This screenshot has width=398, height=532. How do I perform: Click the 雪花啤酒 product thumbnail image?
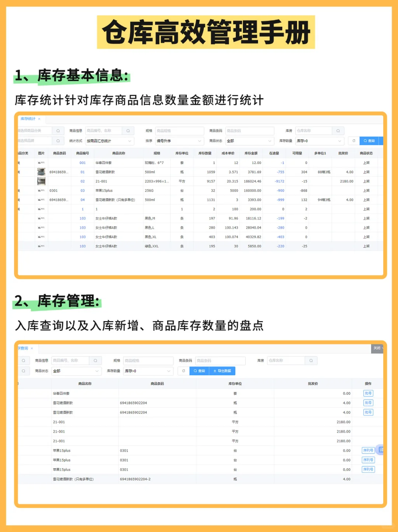(41, 171)
